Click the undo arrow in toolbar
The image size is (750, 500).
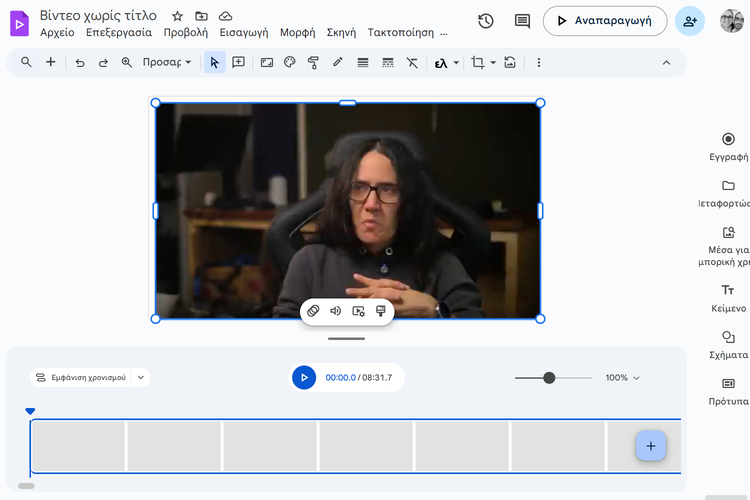(80, 62)
